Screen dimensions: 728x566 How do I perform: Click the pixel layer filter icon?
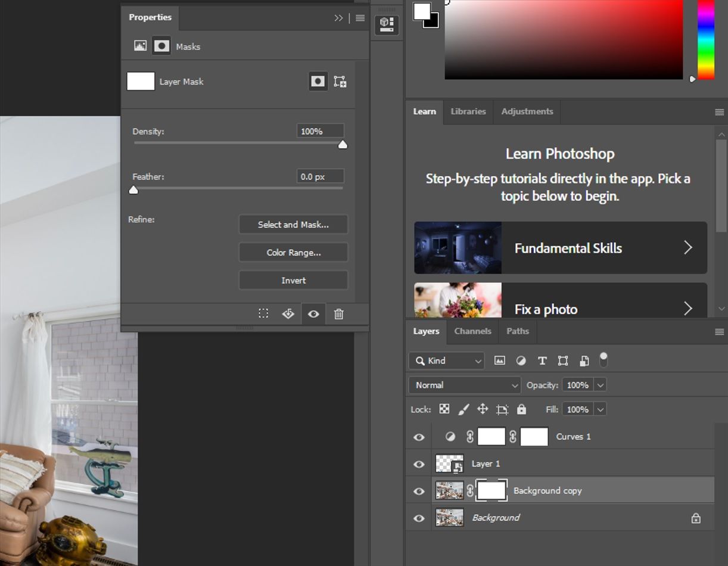[x=500, y=360]
